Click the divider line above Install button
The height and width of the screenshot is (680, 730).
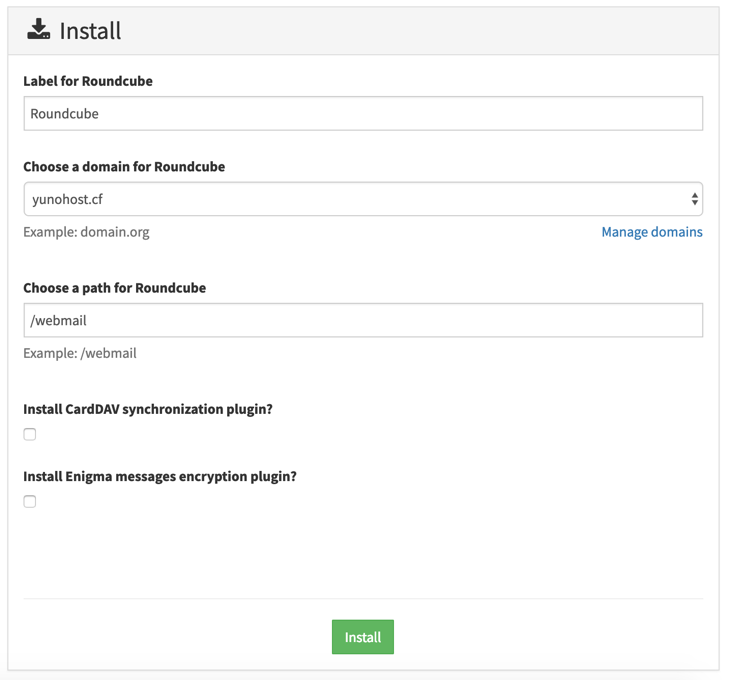362,599
